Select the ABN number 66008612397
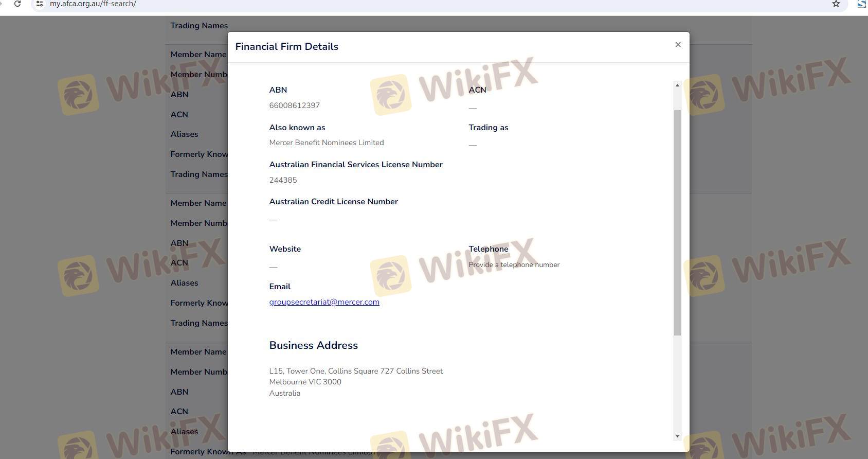This screenshot has height=459, width=868. (x=295, y=105)
